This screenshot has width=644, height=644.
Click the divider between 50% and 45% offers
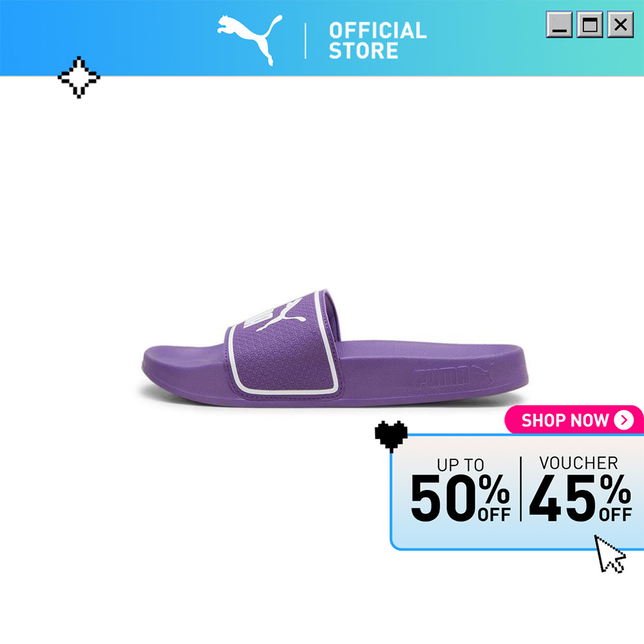pos(520,489)
